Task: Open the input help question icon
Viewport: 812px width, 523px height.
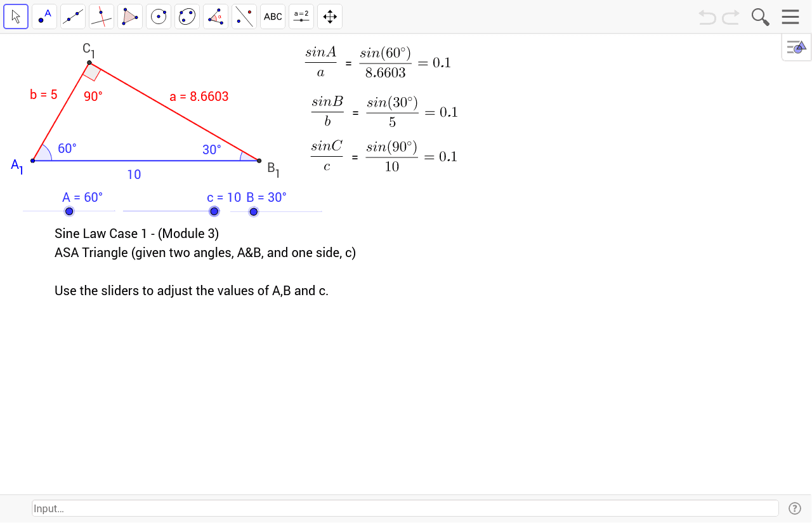Action: coord(795,508)
